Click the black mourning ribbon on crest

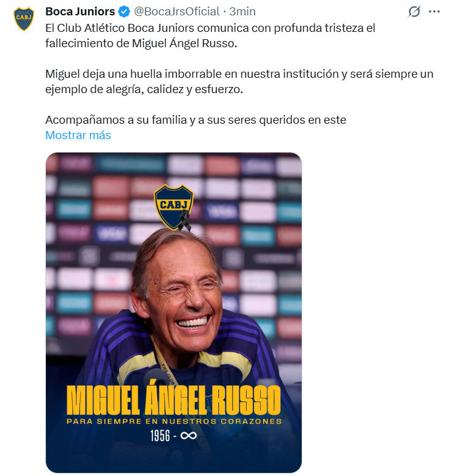184,221
